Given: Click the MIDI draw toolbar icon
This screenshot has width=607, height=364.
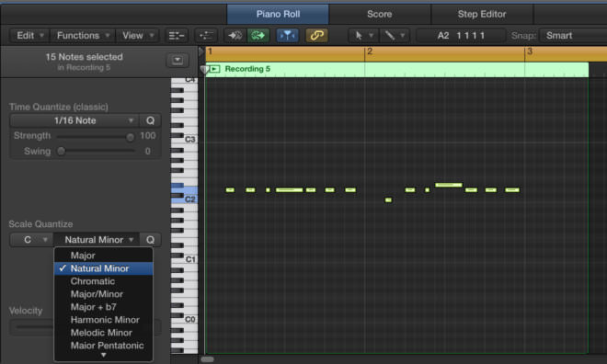Looking at the screenshot, I should (x=206, y=36).
